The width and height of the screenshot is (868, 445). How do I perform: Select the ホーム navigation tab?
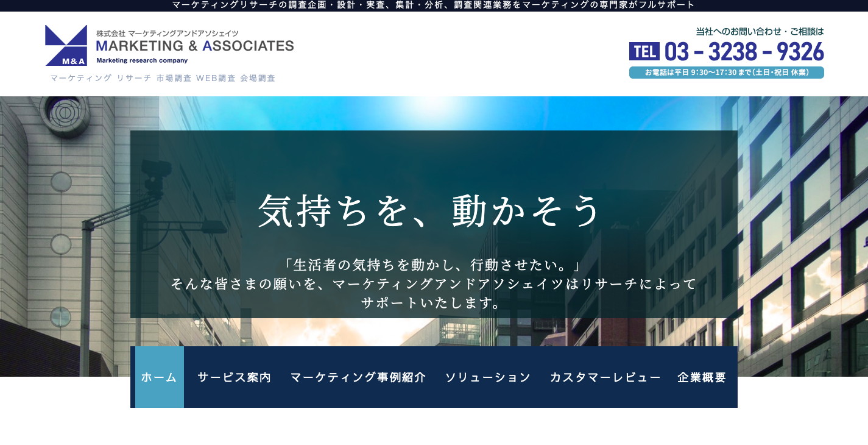[x=159, y=377]
